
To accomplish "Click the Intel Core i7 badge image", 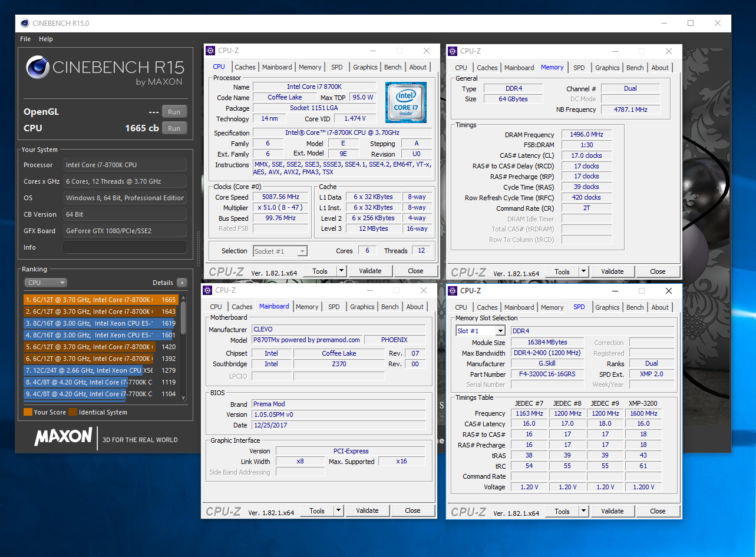I will pos(405,102).
